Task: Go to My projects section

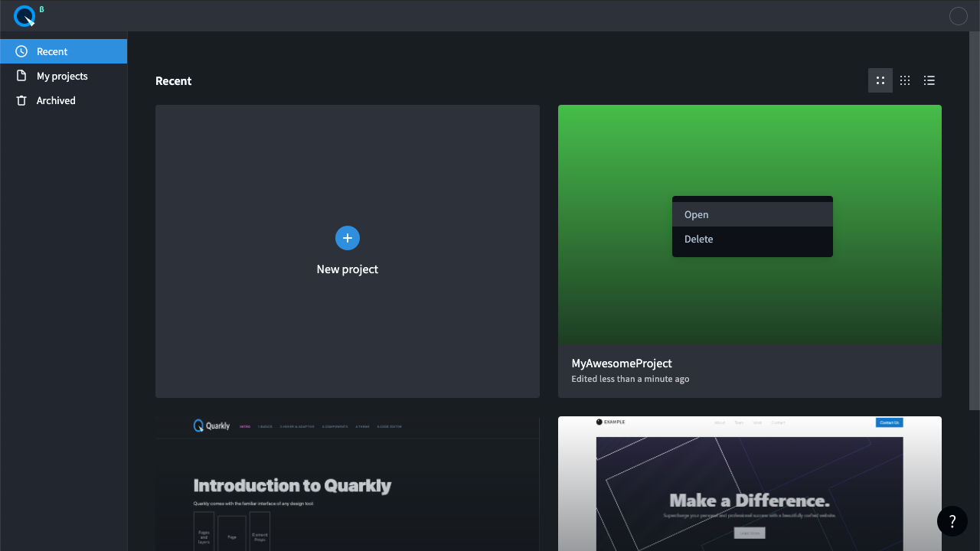Action: [62, 76]
